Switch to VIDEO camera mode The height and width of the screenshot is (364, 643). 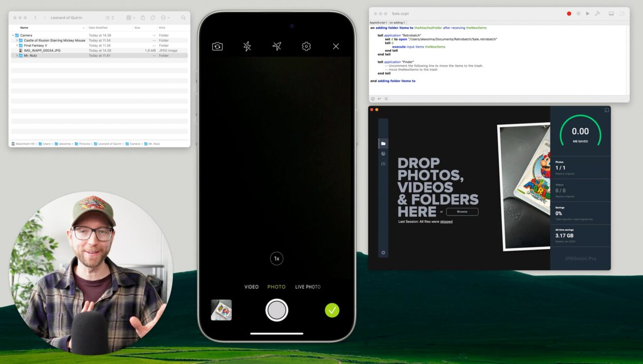pos(251,287)
